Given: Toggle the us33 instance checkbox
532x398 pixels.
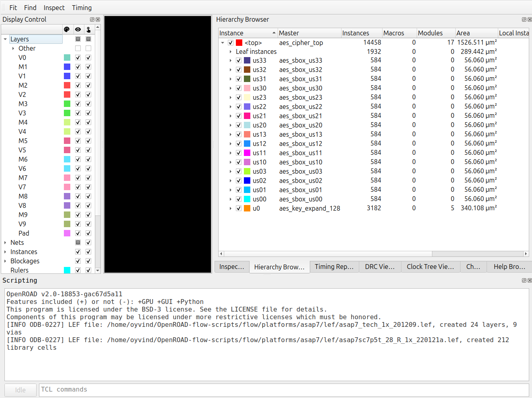Looking at the screenshot, I should click(x=239, y=60).
